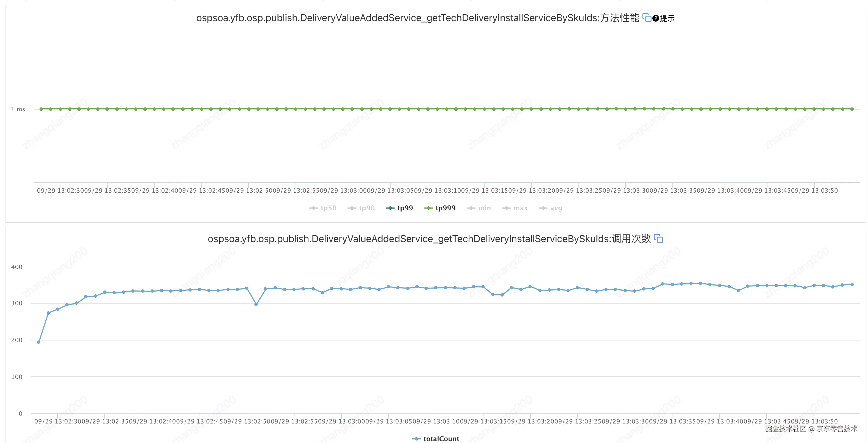Click the 方法性能 chart title text
This screenshot has width=868, height=443.
[x=619, y=18]
